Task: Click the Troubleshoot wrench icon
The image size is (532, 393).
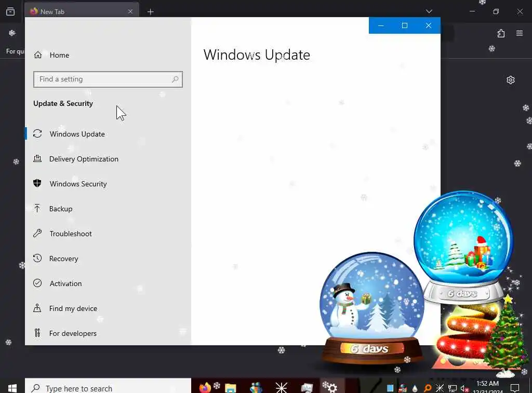Action: click(37, 233)
